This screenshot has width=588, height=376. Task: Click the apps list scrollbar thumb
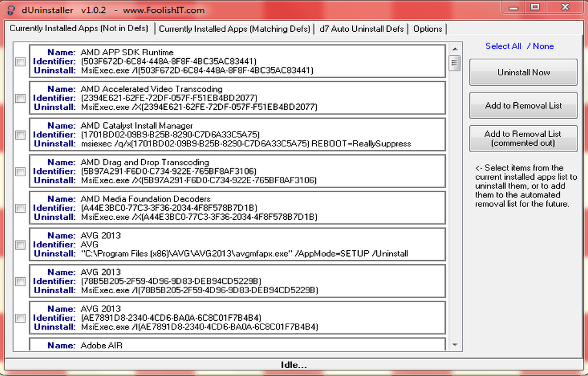pyautogui.click(x=455, y=63)
